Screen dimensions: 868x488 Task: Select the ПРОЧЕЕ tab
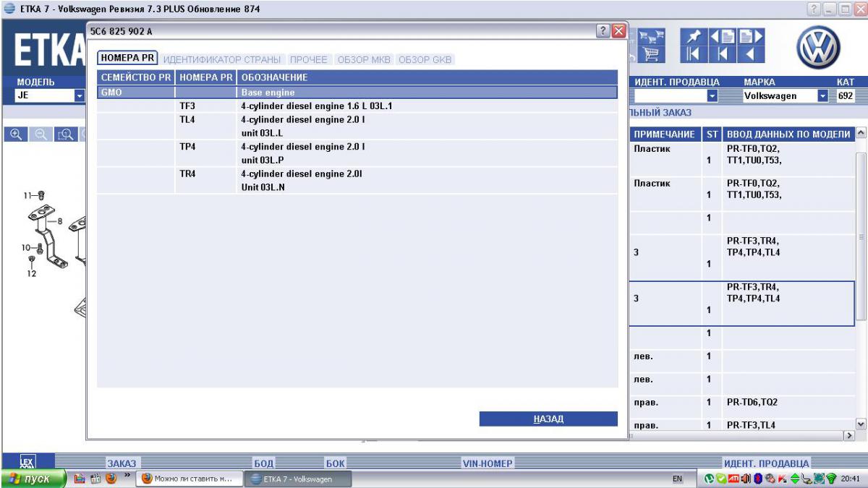click(309, 59)
